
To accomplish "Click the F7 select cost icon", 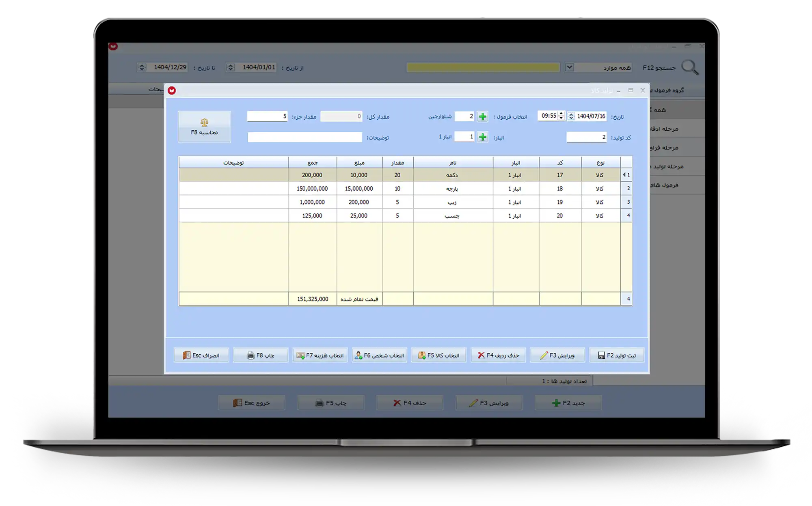I will point(300,355).
